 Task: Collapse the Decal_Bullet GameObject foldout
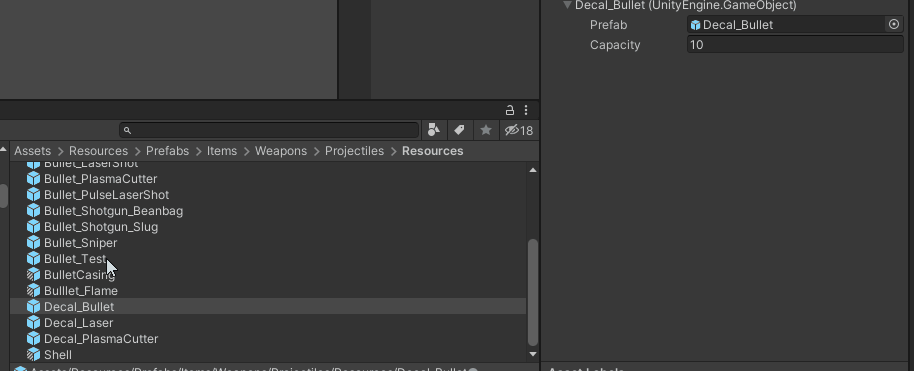coord(567,5)
